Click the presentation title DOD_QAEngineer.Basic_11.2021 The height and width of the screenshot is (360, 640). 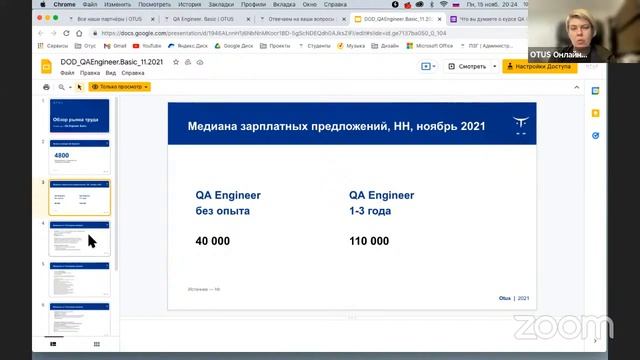(x=111, y=62)
